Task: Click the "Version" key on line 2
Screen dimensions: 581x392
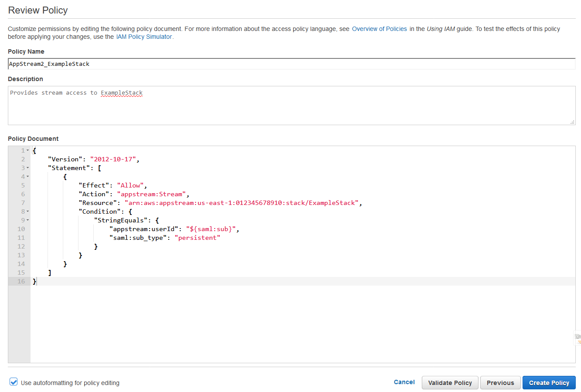Action: coord(65,159)
